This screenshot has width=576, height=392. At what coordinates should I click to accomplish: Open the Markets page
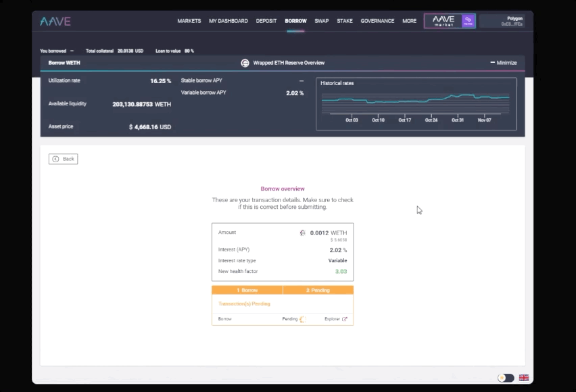click(189, 21)
